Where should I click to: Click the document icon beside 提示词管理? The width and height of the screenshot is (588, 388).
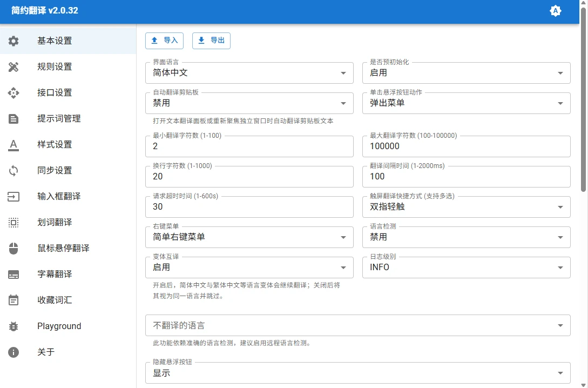(x=13, y=118)
